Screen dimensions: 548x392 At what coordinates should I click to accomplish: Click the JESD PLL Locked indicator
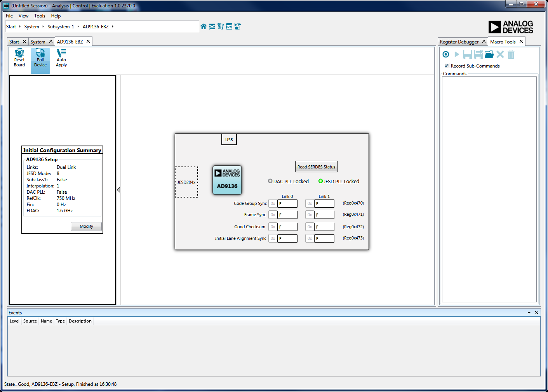point(321,181)
